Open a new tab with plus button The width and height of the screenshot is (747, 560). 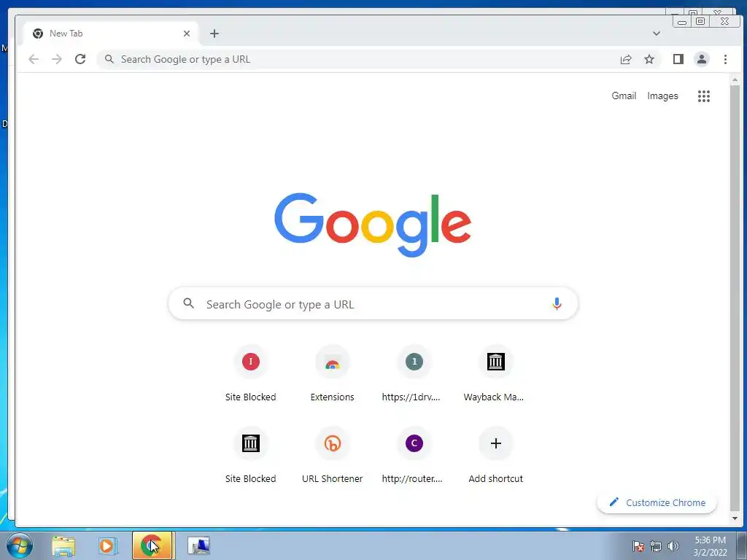click(x=214, y=34)
